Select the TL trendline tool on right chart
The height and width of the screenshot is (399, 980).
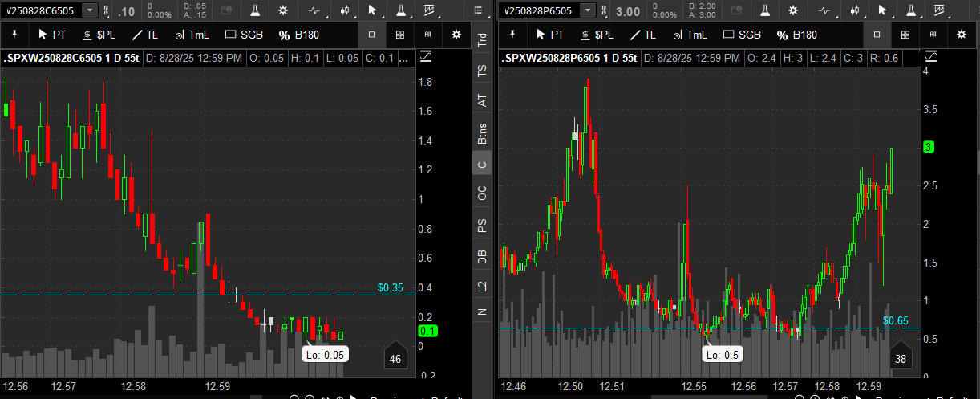pos(643,35)
